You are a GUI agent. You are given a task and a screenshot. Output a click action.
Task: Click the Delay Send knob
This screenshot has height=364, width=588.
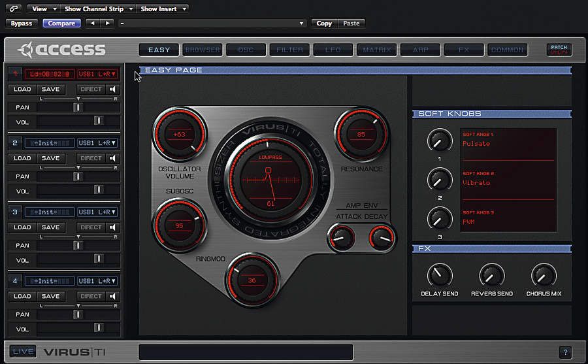pyautogui.click(x=440, y=276)
